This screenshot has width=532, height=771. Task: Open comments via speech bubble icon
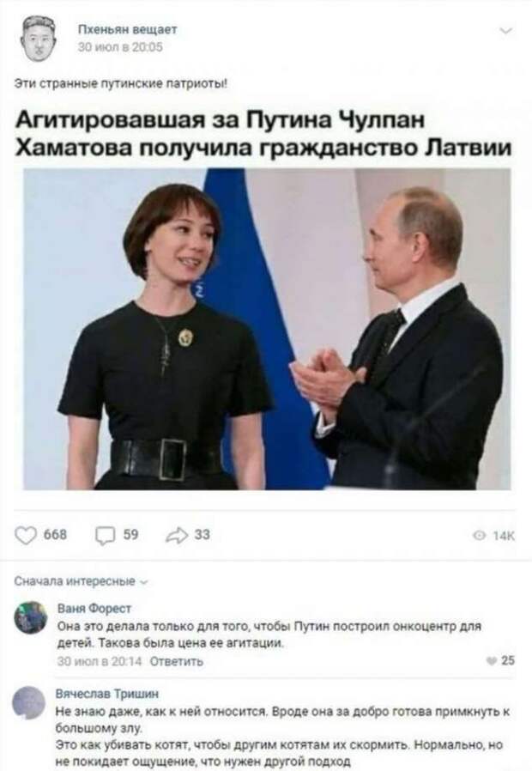(x=106, y=536)
